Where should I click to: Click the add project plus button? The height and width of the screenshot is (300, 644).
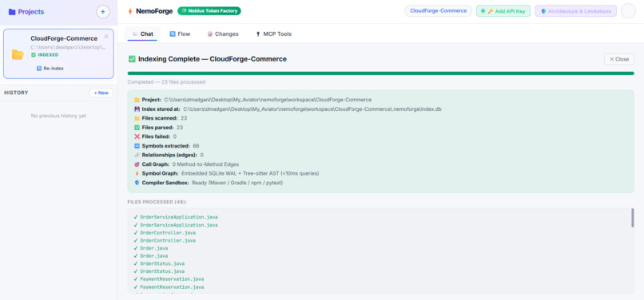click(x=103, y=12)
